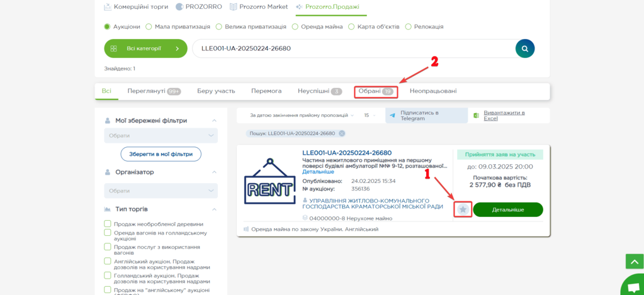Viewport: 644px width, 295px height.
Task: Collapse the Тип торгів filter section
Action: pos(214,209)
